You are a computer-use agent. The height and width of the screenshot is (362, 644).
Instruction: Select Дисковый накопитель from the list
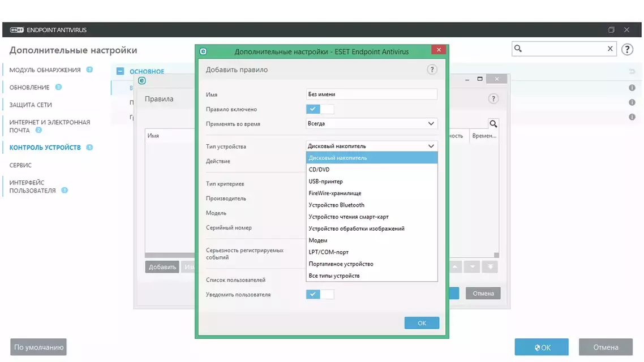(372, 158)
